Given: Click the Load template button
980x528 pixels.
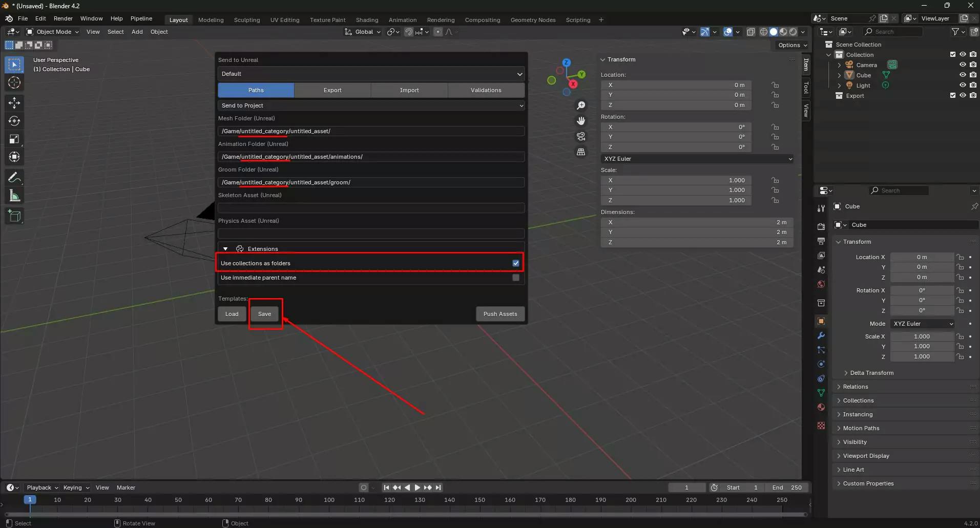Looking at the screenshot, I should 232,314.
